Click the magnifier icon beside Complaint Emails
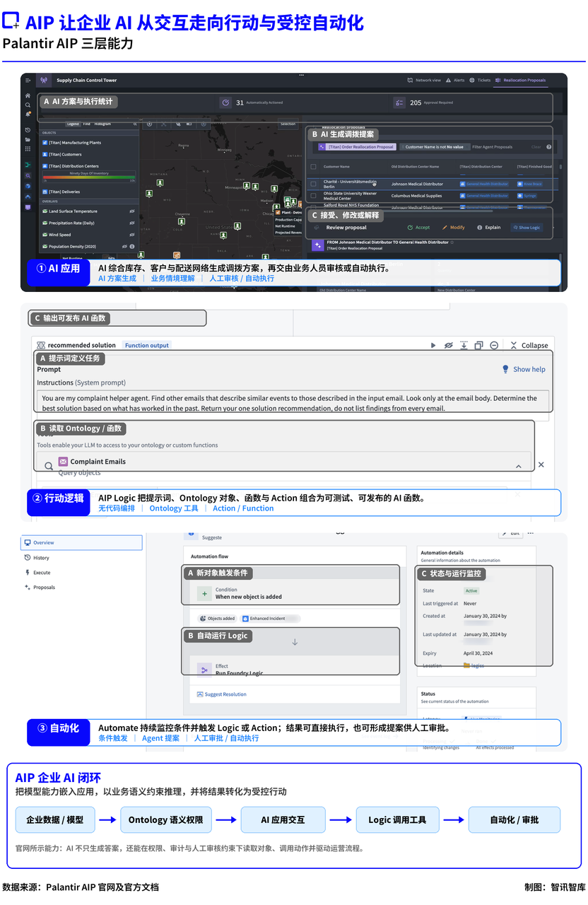The height and width of the screenshot is (905, 588). tap(49, 467)
